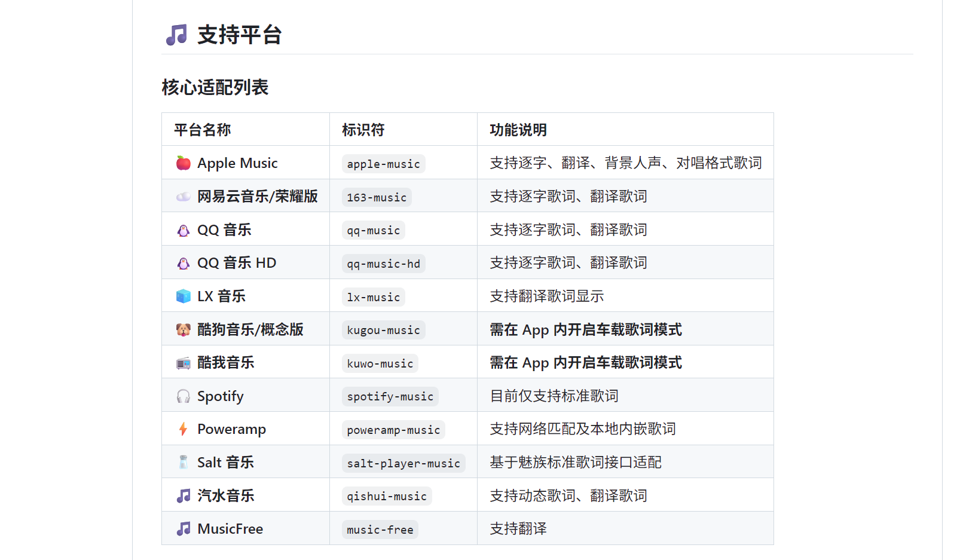
Task: Click the Salt 音乐 platform name
Action: [225, 463]
